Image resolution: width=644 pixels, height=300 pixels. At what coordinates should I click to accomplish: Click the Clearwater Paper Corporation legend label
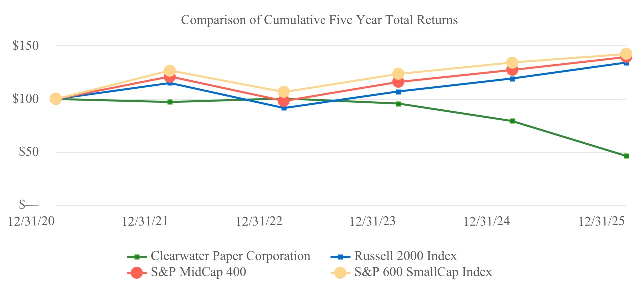[230, 257]
